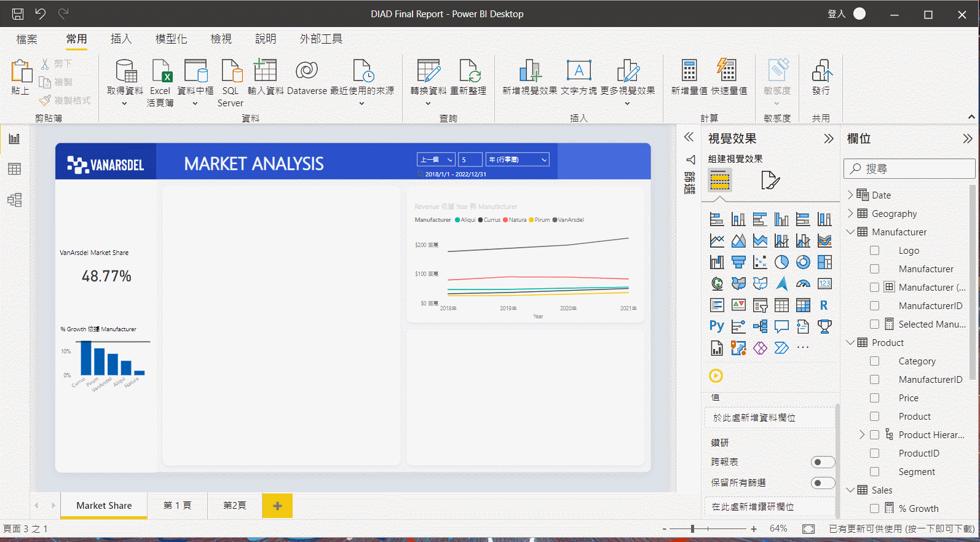Open the 上一個 slicer dropdown
The image size is (980, 542).
pos(436,160)
